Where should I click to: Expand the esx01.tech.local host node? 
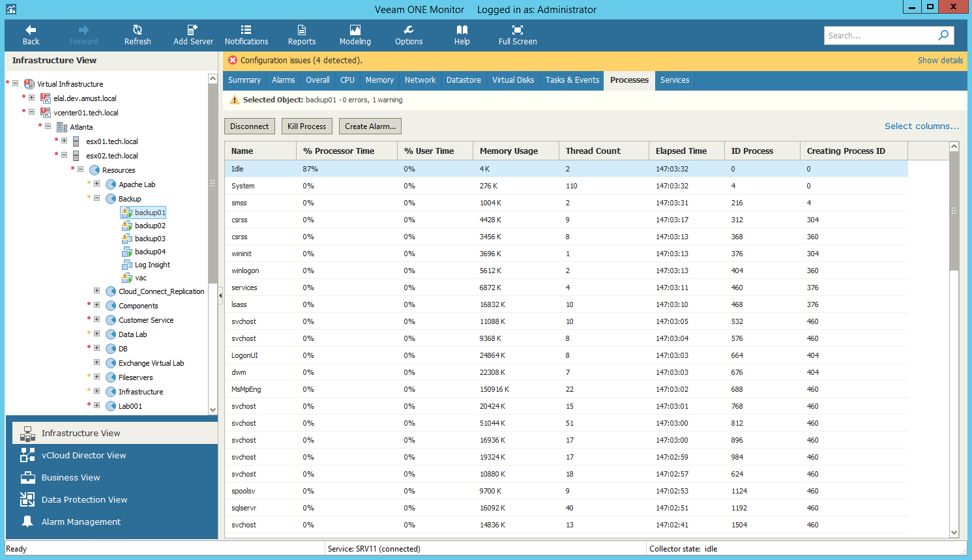point(64,141)
